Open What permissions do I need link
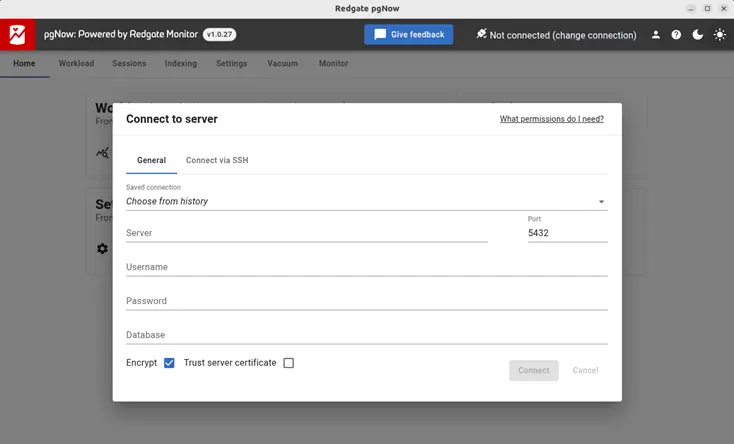Image resolution: width=734 pixels, height=444 pixels. [551, 119]
